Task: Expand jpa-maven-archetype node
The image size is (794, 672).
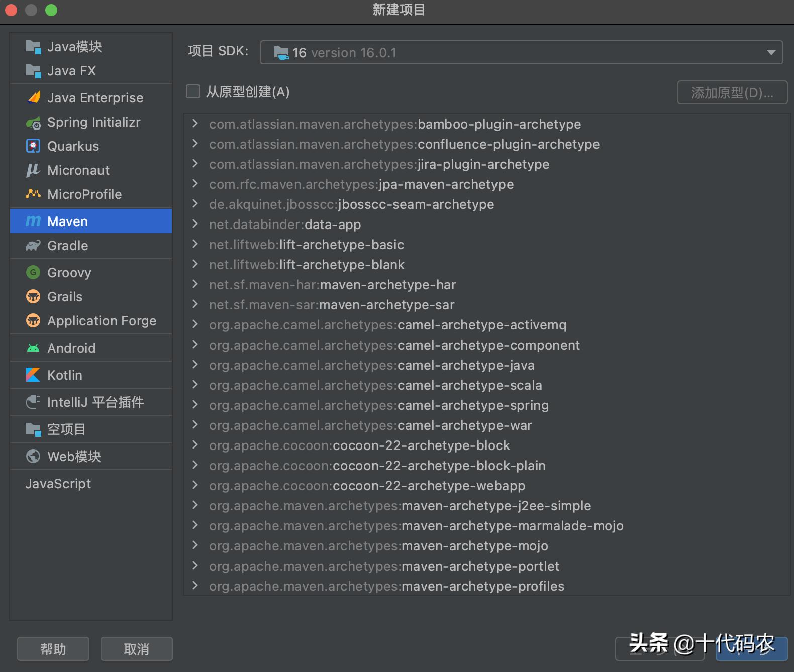Action: (195, 184)
